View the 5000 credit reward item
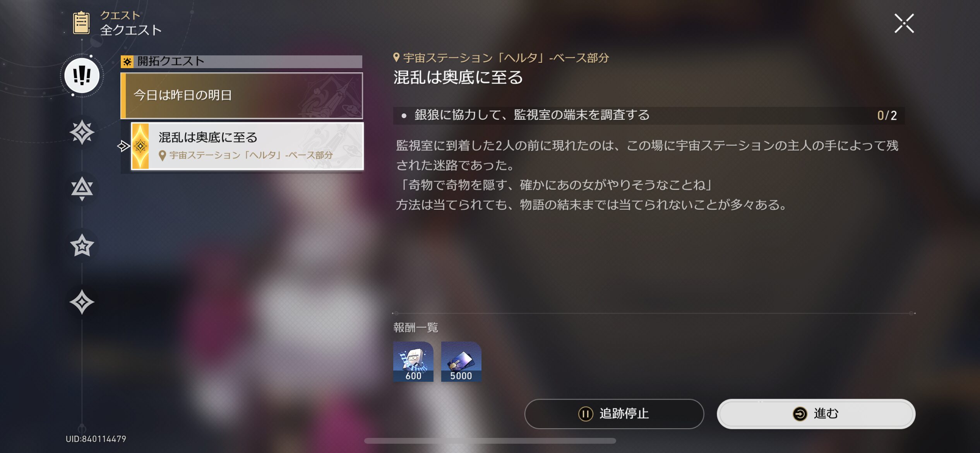 [x=461, y=362]
